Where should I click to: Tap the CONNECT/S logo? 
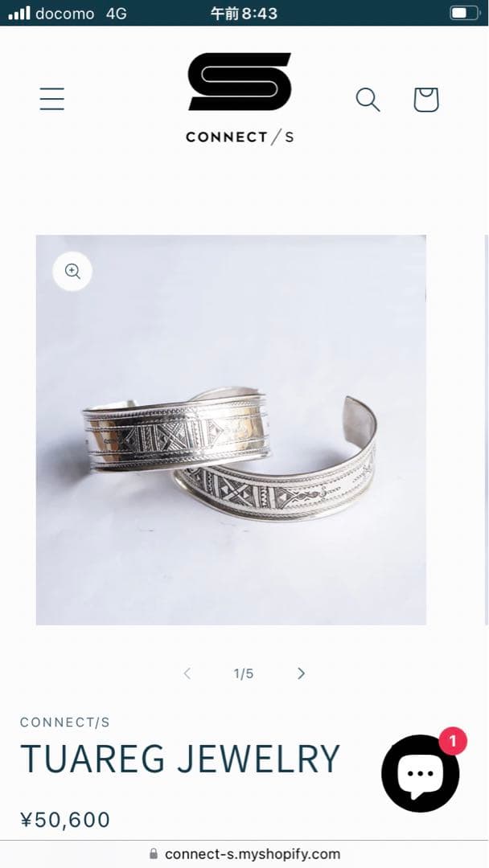239,99
